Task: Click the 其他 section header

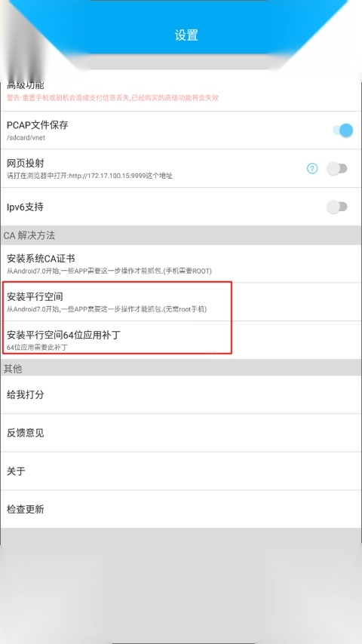Action: pyautogui.click(x=181, y=369)
